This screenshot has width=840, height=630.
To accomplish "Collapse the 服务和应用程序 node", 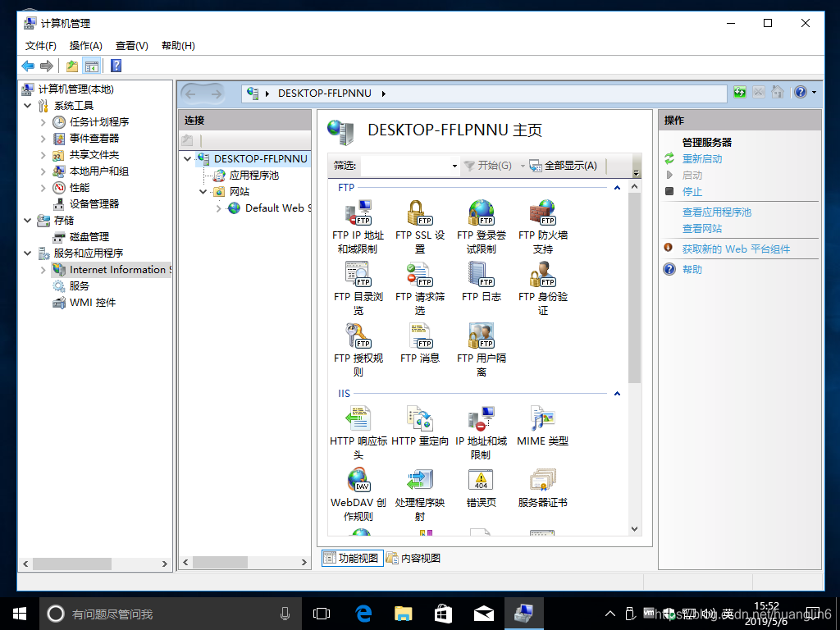I will tap(28, 253).
